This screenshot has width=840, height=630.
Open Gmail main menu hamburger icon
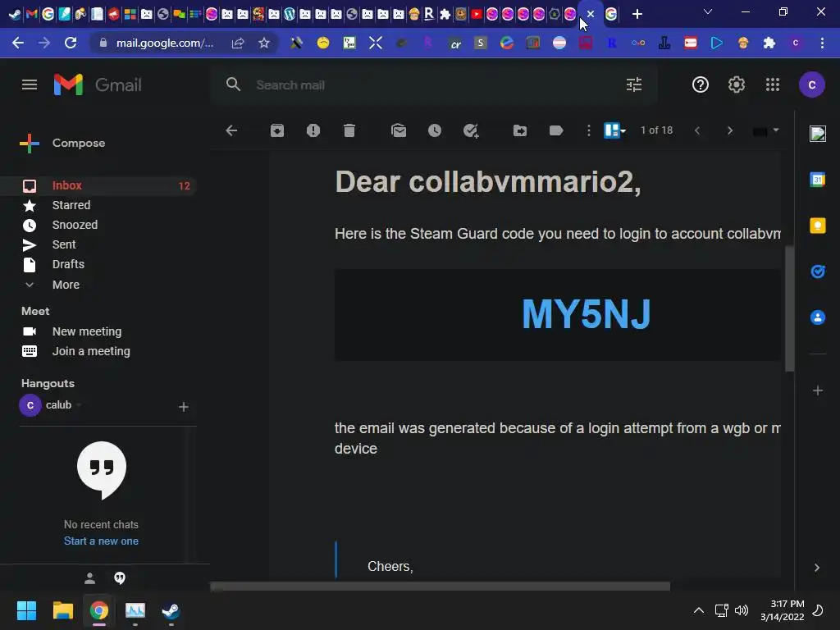click(30, 84)
